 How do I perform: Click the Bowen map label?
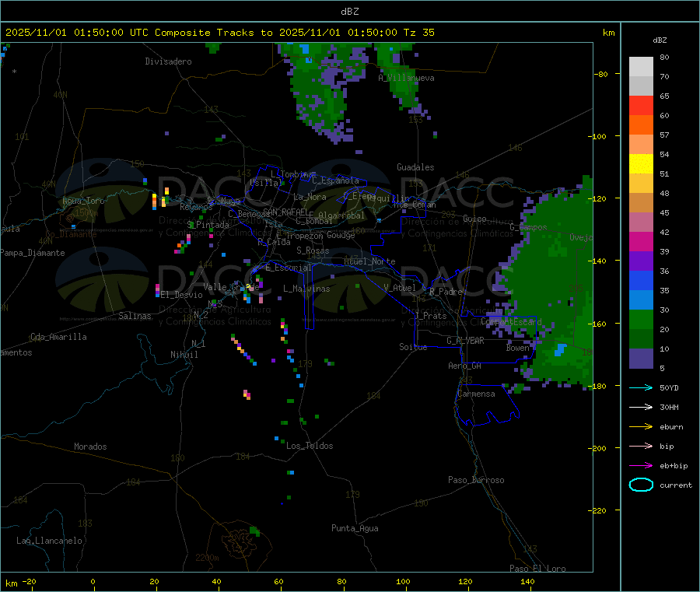click(518, 347)
